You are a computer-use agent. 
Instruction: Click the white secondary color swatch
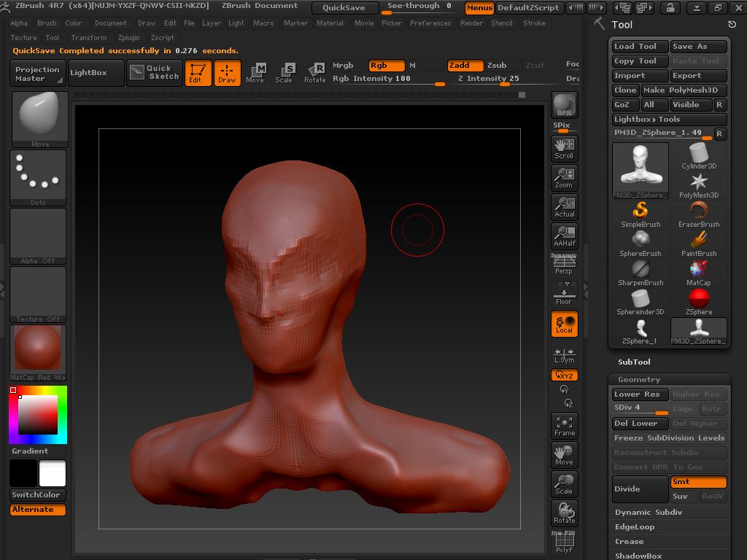(x=52, y=474)
